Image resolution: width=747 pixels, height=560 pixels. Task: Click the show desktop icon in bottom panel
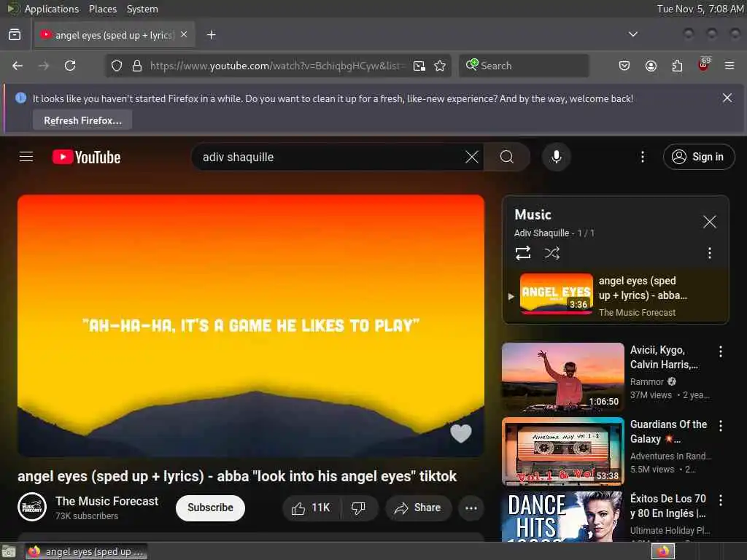9,551
